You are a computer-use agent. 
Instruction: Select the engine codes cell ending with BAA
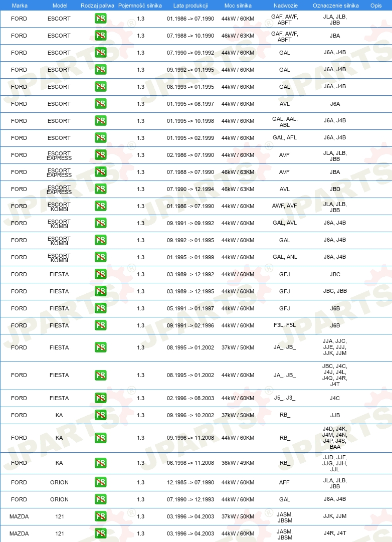(x=335, y=438)
